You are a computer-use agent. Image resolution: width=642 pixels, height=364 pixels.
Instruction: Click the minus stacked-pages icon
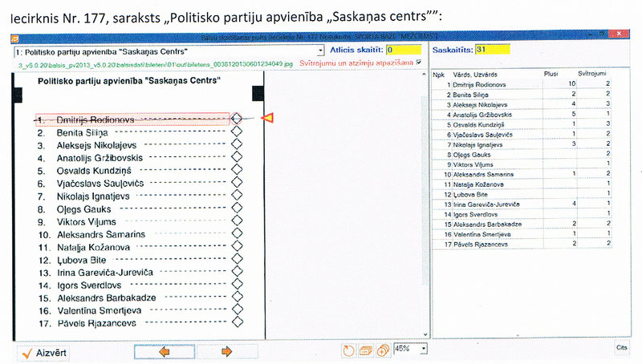366,351
